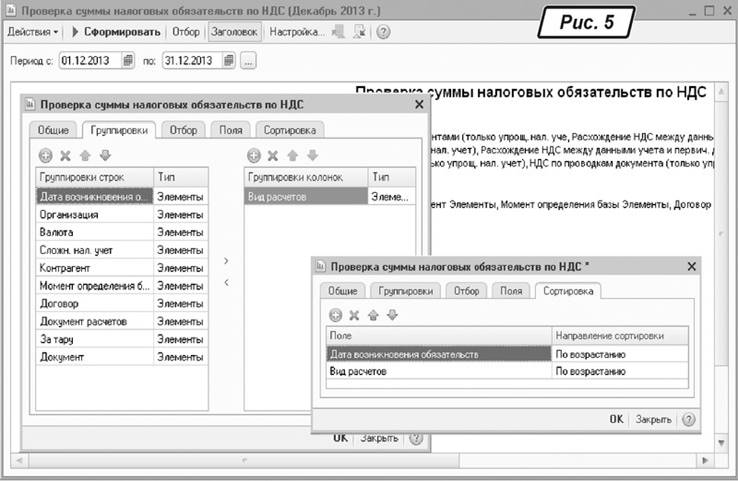Select the Контрагент row in Группировки строк
The image size is (738, 481).
point(95,268)
